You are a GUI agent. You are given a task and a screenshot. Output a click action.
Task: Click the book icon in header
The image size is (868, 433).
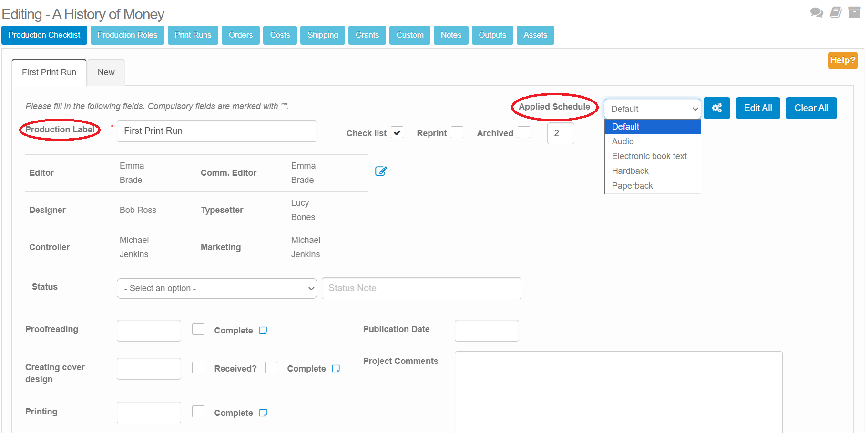(x=836, y=12)
